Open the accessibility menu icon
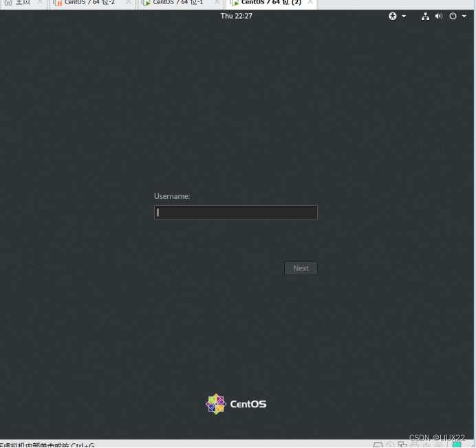476x448 pixels. [393, 16]
